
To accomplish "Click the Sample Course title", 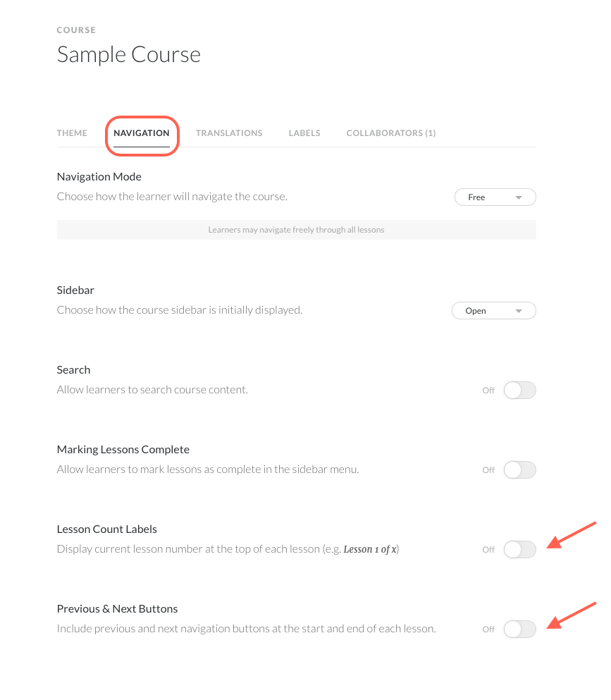I will (x=129, y=55).
